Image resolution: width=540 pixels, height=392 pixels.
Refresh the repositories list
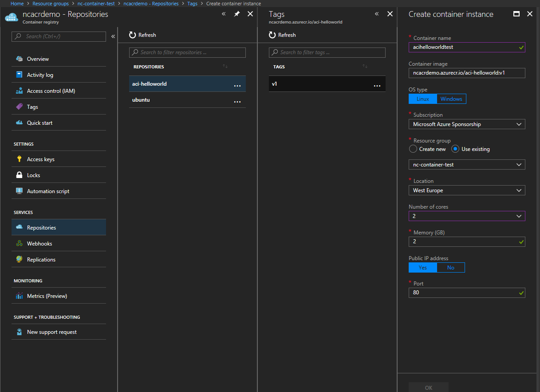pyautogui.click(x=142, y=35)
